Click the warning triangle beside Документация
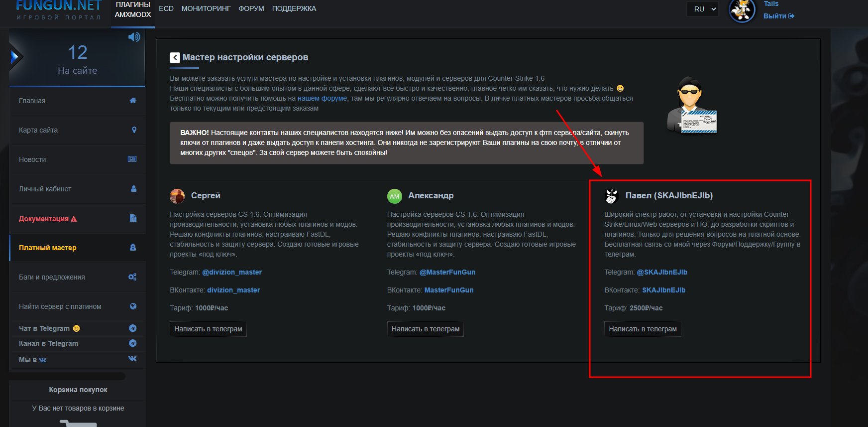This screenshot has width=868, height=427. click(x=74, y=219)
